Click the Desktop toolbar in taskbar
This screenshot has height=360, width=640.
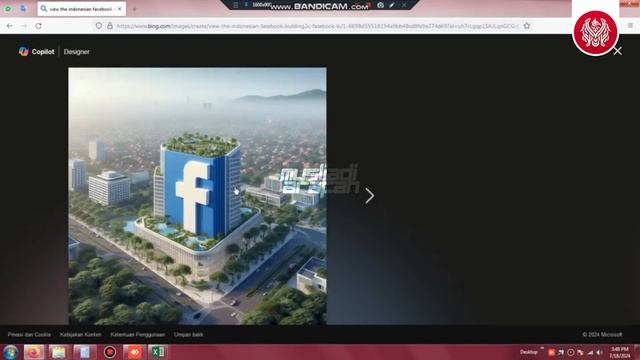pos(529,352)
